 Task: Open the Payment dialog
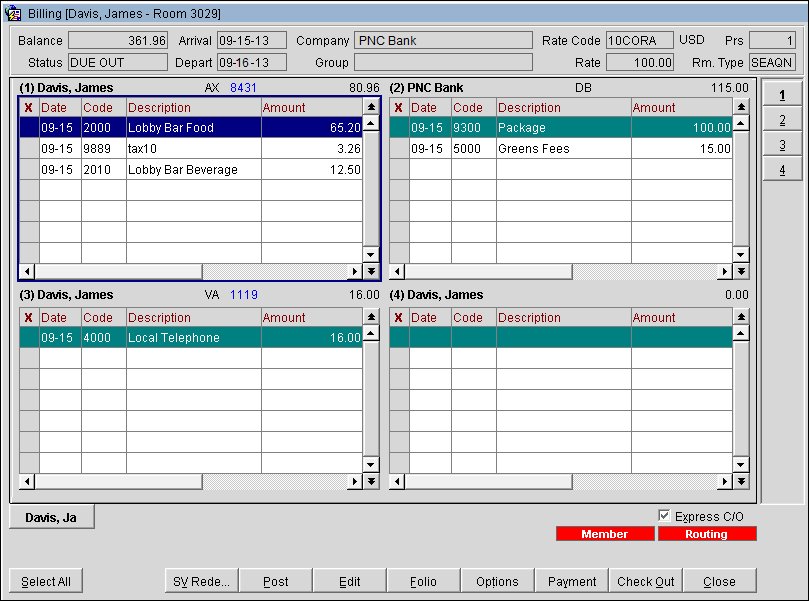[571, 580]
